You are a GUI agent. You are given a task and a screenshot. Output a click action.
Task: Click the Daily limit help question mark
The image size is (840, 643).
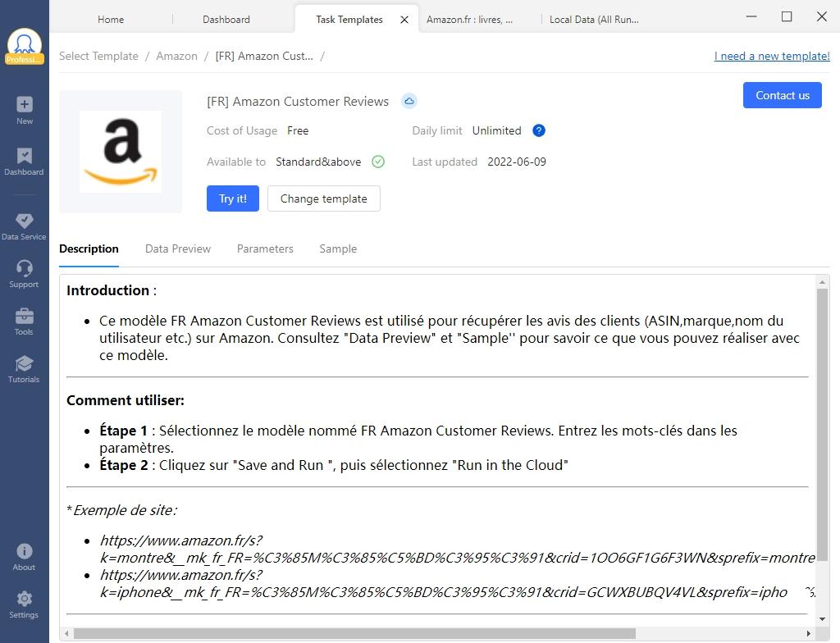click(x=539, y=130)
